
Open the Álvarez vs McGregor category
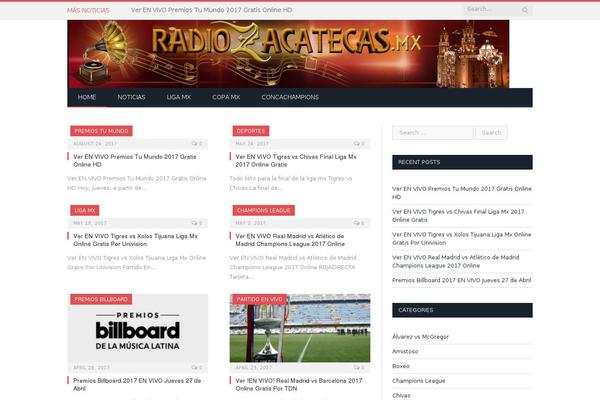420,337
